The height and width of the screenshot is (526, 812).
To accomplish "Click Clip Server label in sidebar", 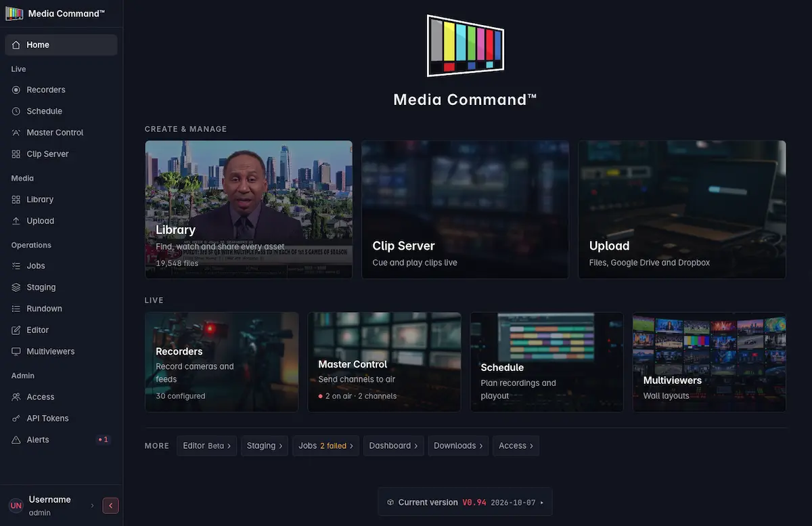I will click(x=47, y=154).
